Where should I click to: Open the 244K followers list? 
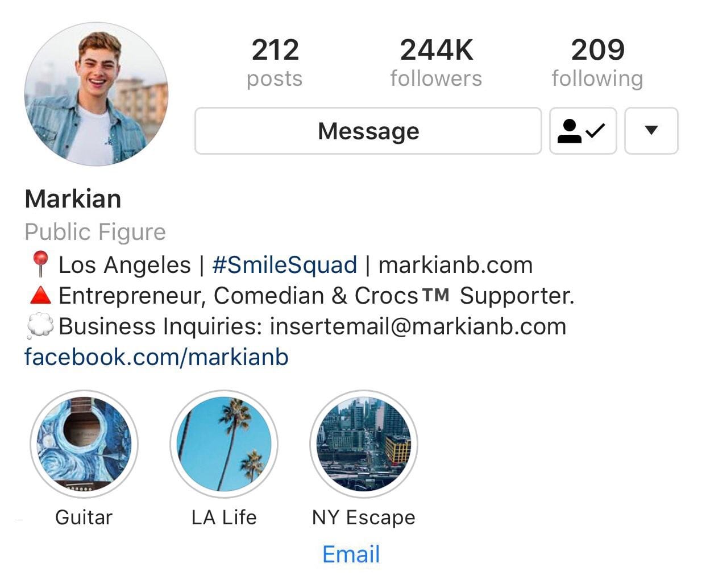(x=436, y=63)
